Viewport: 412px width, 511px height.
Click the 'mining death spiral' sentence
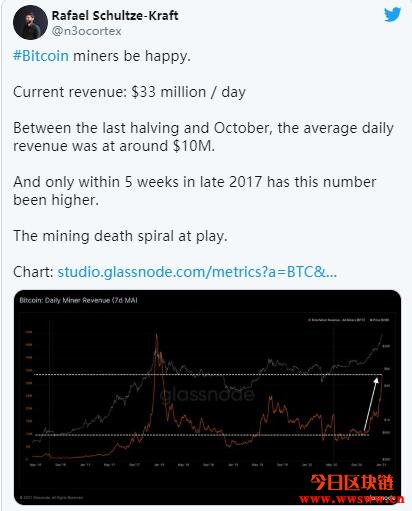[120, 236]
